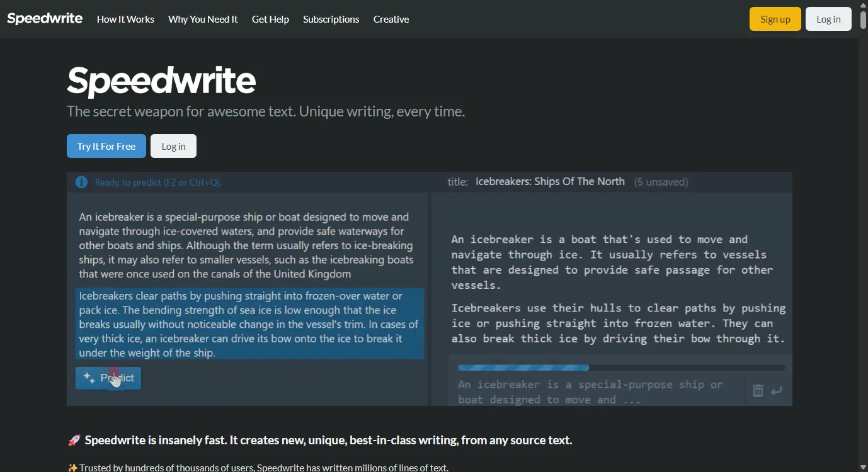Click the sparkle icon on the Predict button
Viewport: 868px width, 472px height.
click(x=89, y=376)
